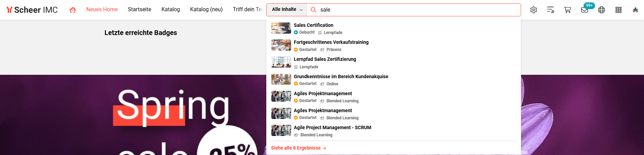Open the messages inbox with 99+ badge
Viewport: 644px width, 155px height.
tap(585, 10)
